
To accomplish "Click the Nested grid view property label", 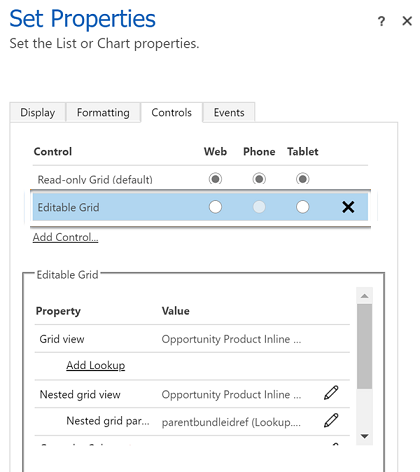I will pyautogui.click(x=80, y=395).
